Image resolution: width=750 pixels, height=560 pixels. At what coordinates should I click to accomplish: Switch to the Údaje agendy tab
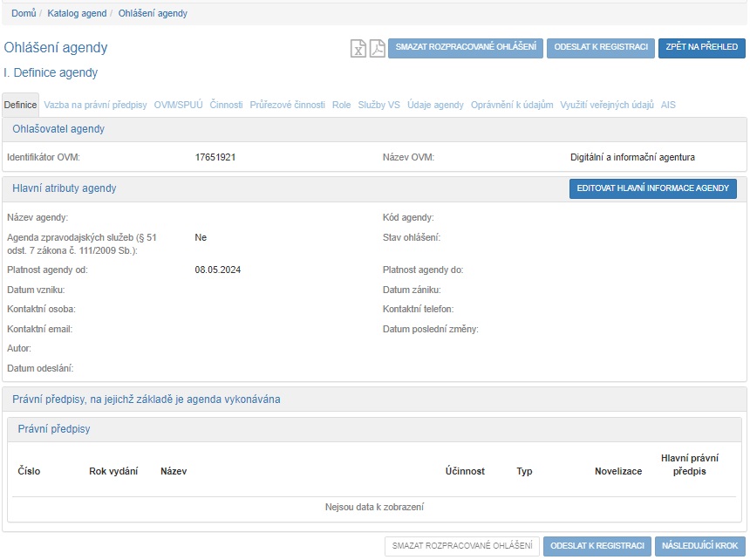(435, 105)
